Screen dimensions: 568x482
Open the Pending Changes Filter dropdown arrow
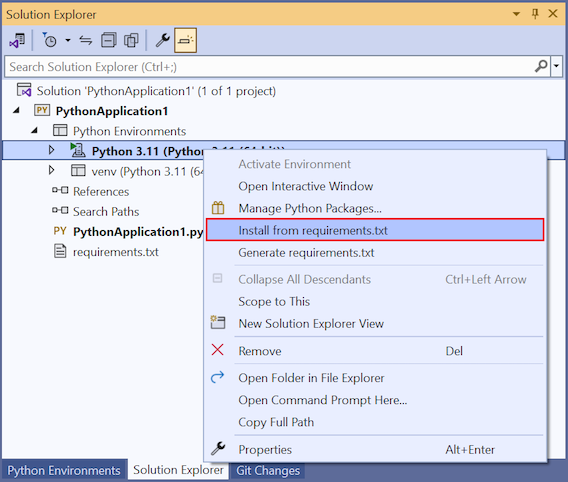coord(68,40)
